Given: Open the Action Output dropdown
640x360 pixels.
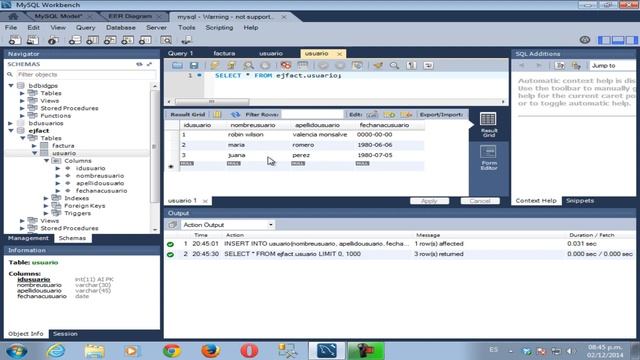Looking at the screenshot, I should click(228, 225).
